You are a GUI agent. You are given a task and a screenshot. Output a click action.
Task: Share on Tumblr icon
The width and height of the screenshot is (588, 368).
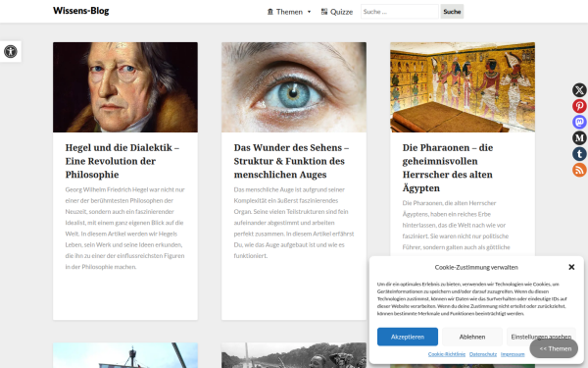579,154
